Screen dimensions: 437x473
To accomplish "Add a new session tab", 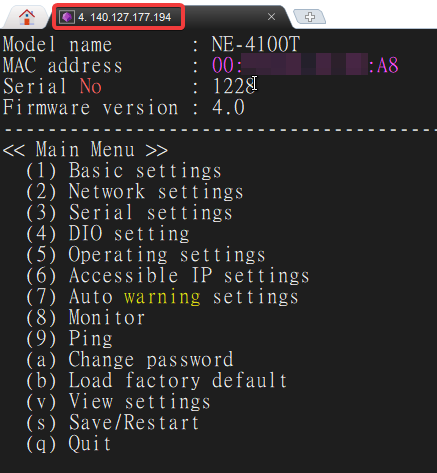I will 309,17.
